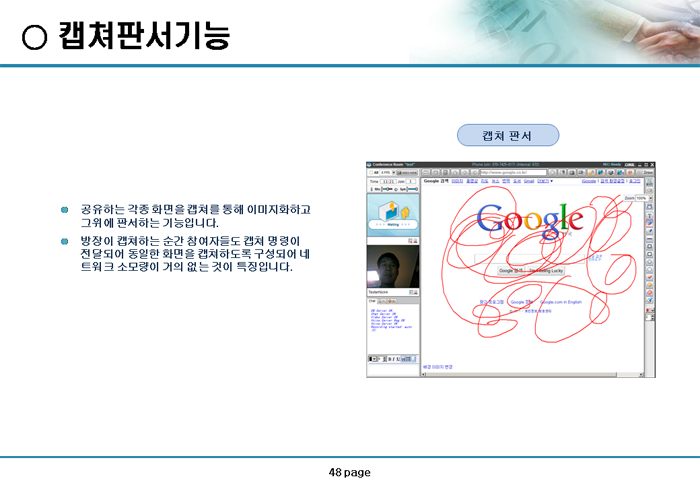Viewport: 700px width, 485px height.
Task: Open the chat text color dropdown
Action: click(374, 359)
